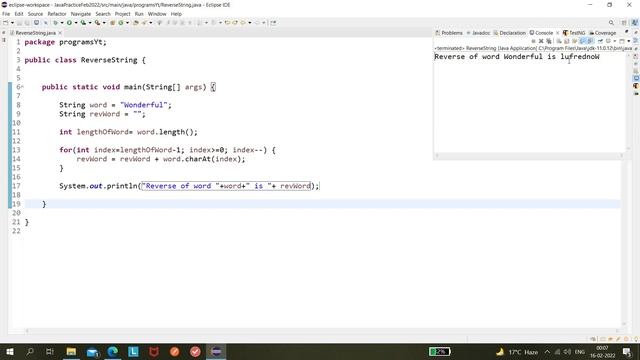Click the Remove Launch X icon in console
The height and width of the screenshot is (360, 640).
pyautogui.click(x=541, y=41)
